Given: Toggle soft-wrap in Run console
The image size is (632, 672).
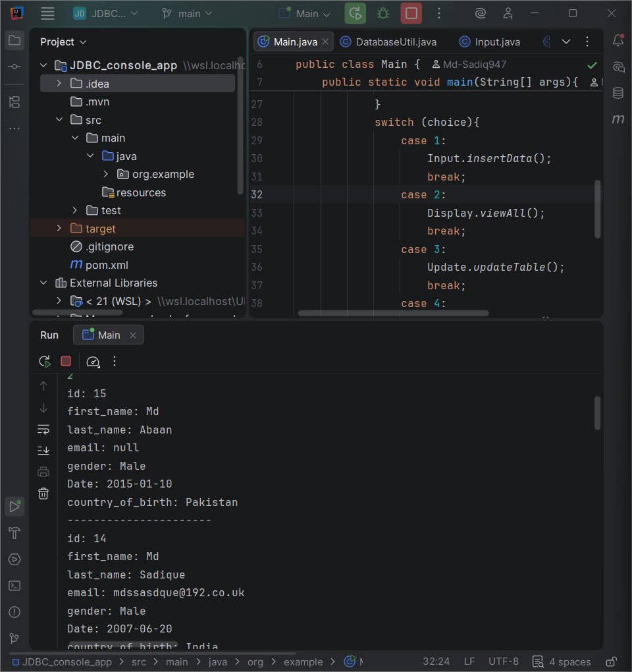Looking at the screenshot, I should coord(43,429).
